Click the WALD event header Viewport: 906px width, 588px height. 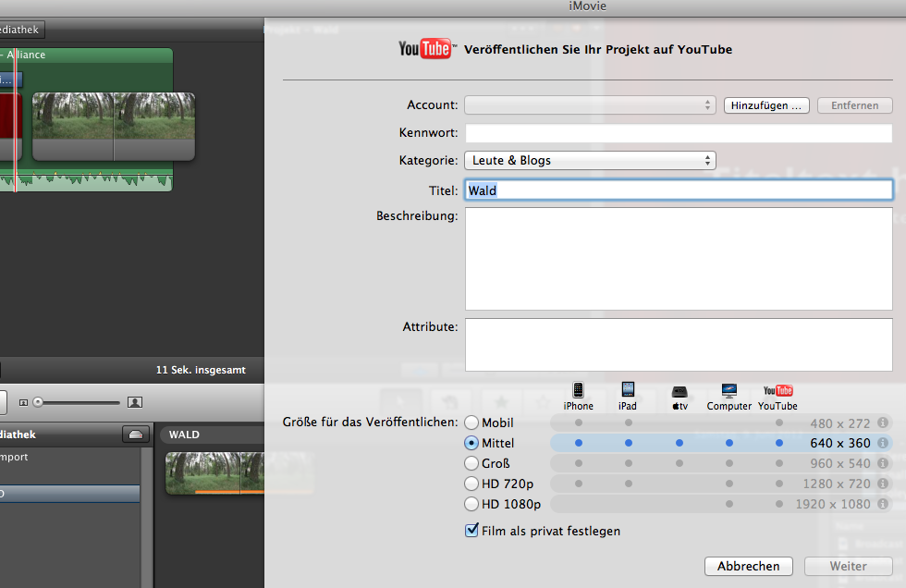[212, 435]
